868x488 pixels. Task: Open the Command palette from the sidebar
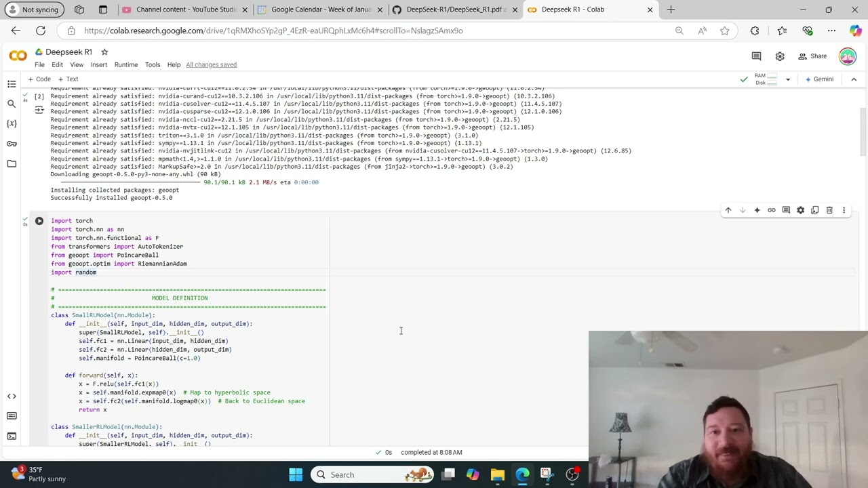click(x=12, y=415)
